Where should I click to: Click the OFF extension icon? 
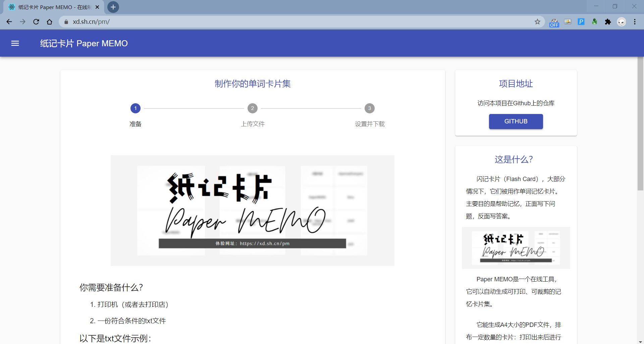pos(554,22)
